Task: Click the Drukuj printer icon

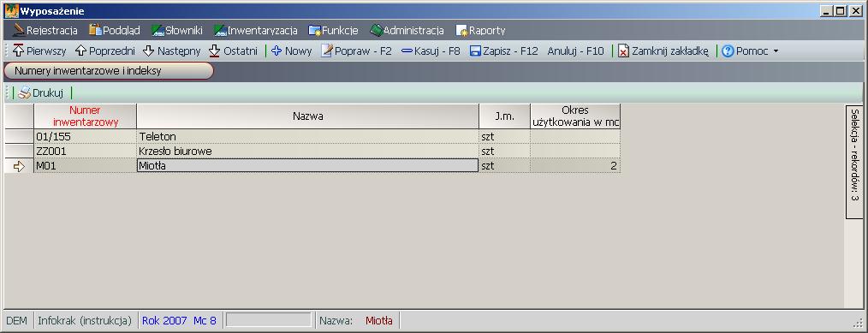Action: tap(24, 93)
